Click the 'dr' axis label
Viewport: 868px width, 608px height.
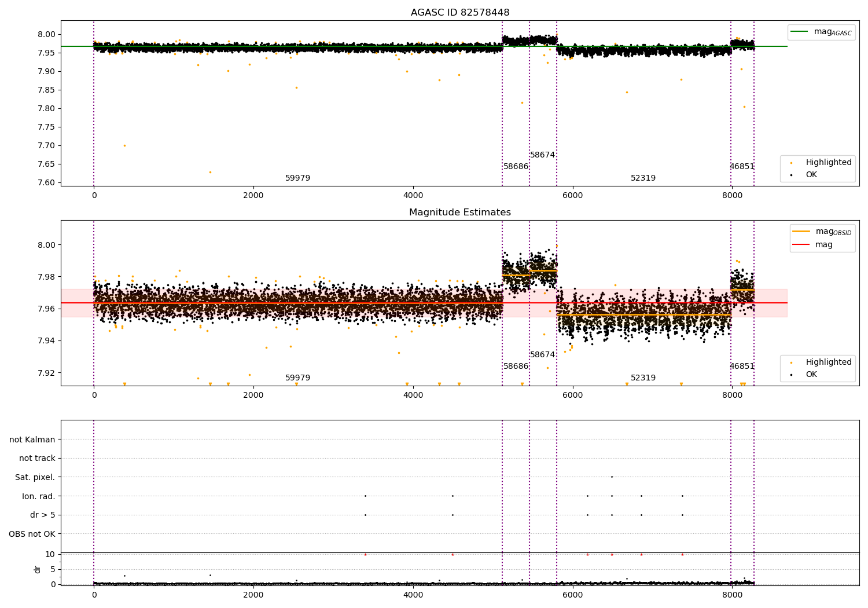point(38,569)
